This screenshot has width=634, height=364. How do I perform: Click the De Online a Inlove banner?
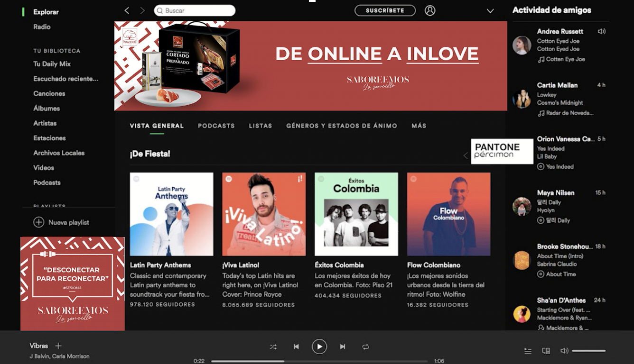[311, 66]
